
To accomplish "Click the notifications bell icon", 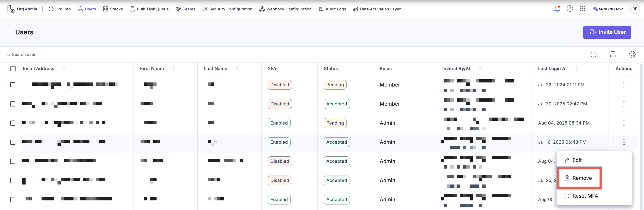I will click(557, 9).
